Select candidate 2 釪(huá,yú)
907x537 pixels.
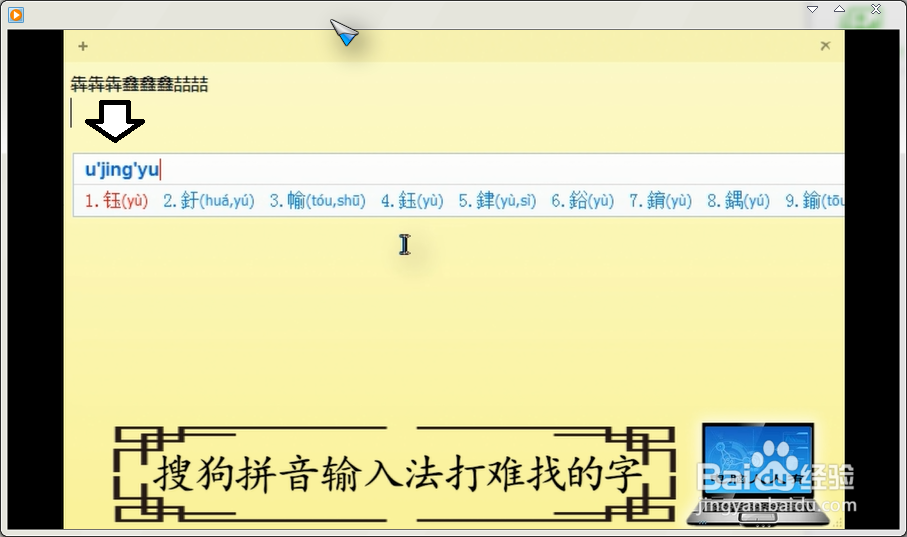pyautogui.click(x=209, y=201)
